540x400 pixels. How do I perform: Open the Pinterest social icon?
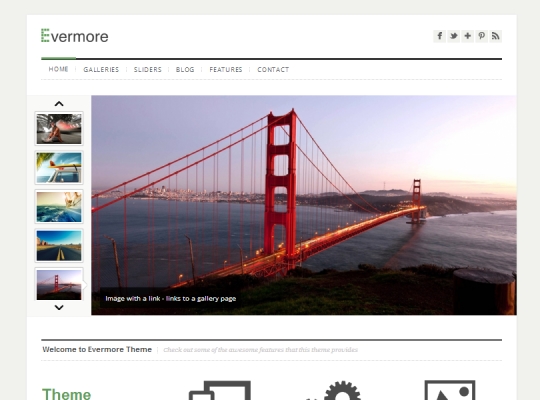(481, 36)
